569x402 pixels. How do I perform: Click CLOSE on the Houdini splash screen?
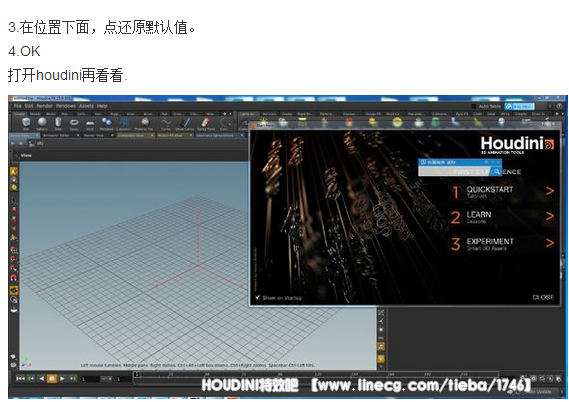543,297
